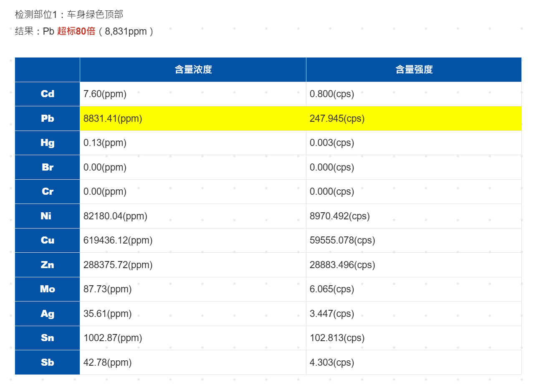Click the 8970.492(cps) cell
536x392 pixels.
(414, 216)
